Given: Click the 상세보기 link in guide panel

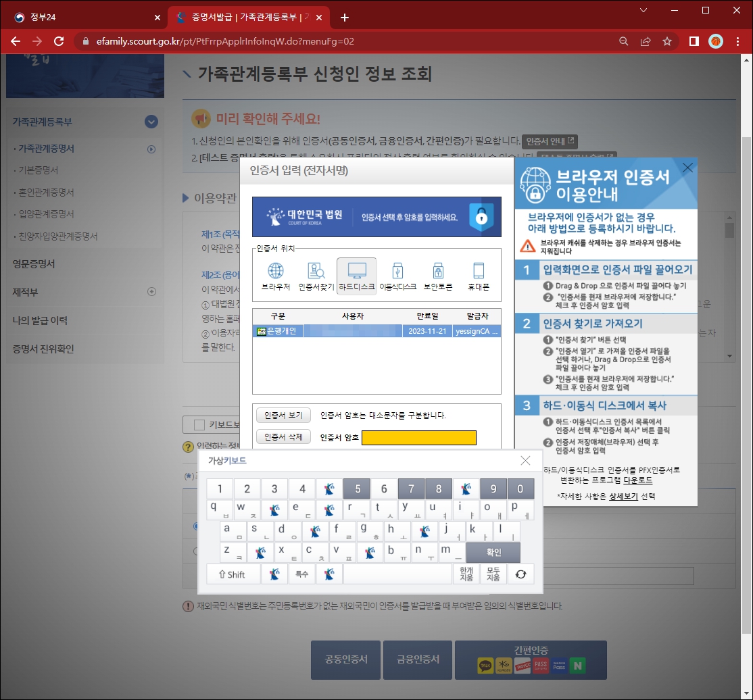Looking at the screenshot, I should coord(623,497).
